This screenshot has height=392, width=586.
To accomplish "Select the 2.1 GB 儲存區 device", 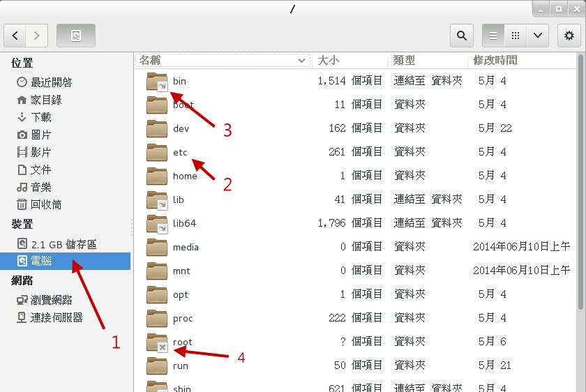I will (63, 244).
